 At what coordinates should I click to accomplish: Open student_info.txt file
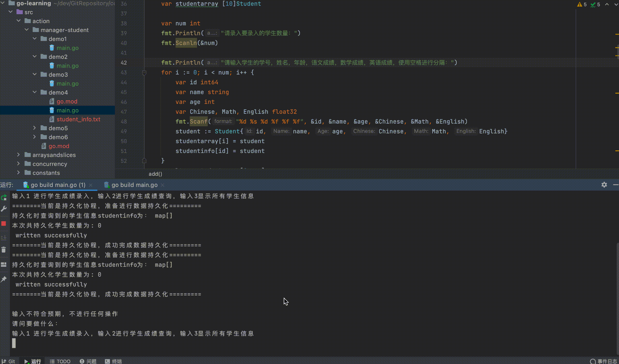pos(78,119)
